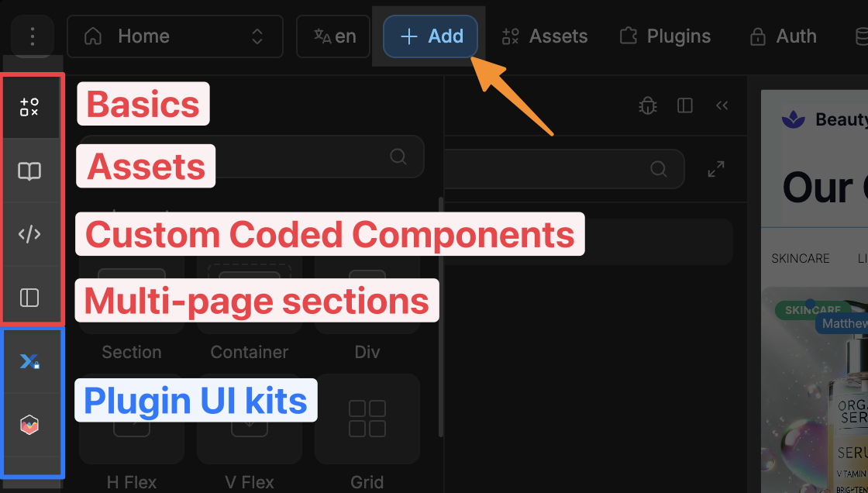
Task: Select Assets in the top toolbar
Action: 544,36
